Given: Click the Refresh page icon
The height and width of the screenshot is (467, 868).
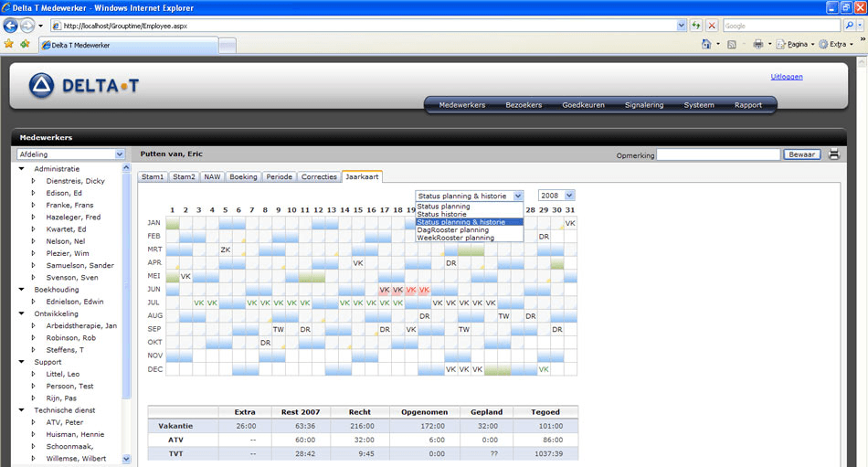Looking at the screenshot, I should [x=696, y=26].
